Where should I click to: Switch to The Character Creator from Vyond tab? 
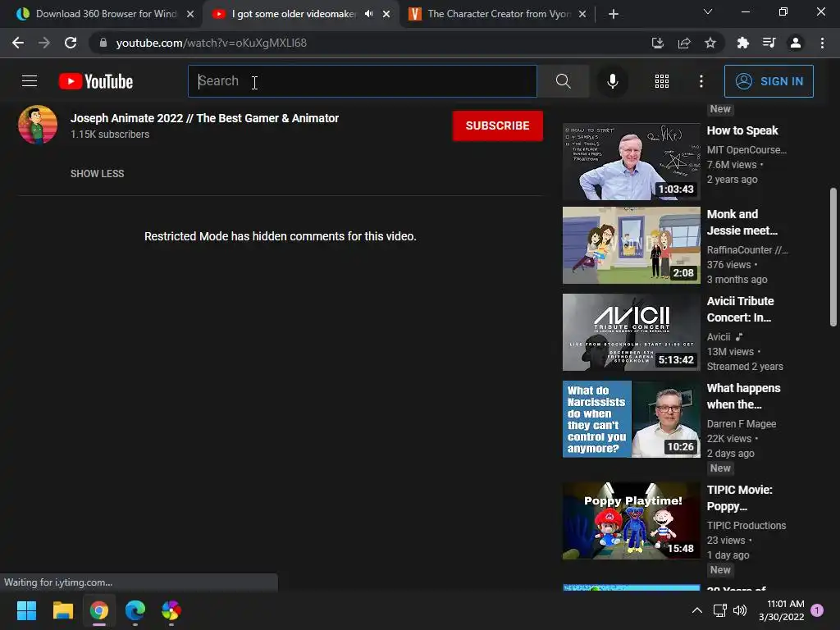pyautogui.click(x=499, y=14)
